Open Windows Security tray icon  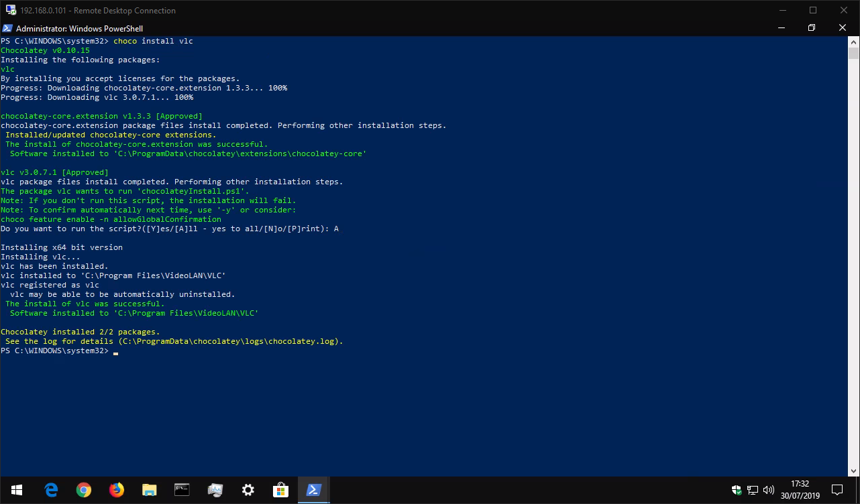737,490
